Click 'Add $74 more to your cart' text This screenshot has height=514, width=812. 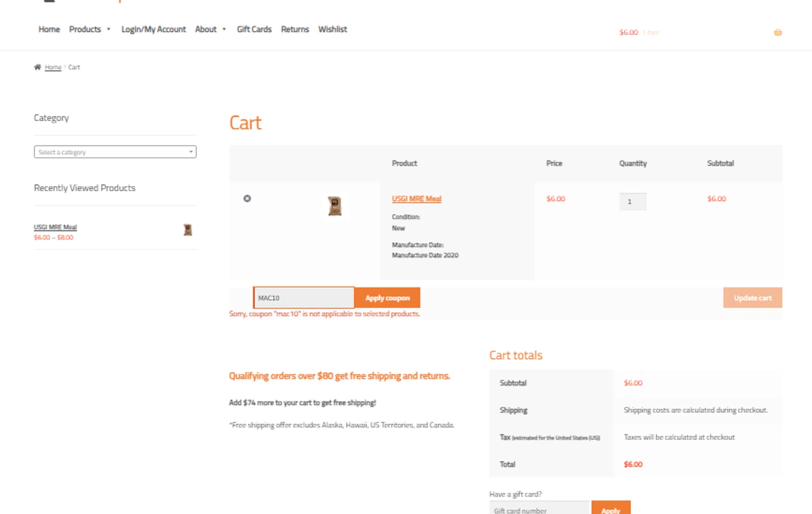[x=302, y=403]
